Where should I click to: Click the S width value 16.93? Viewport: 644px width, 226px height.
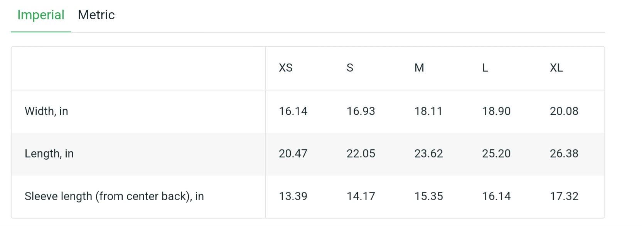361,111
